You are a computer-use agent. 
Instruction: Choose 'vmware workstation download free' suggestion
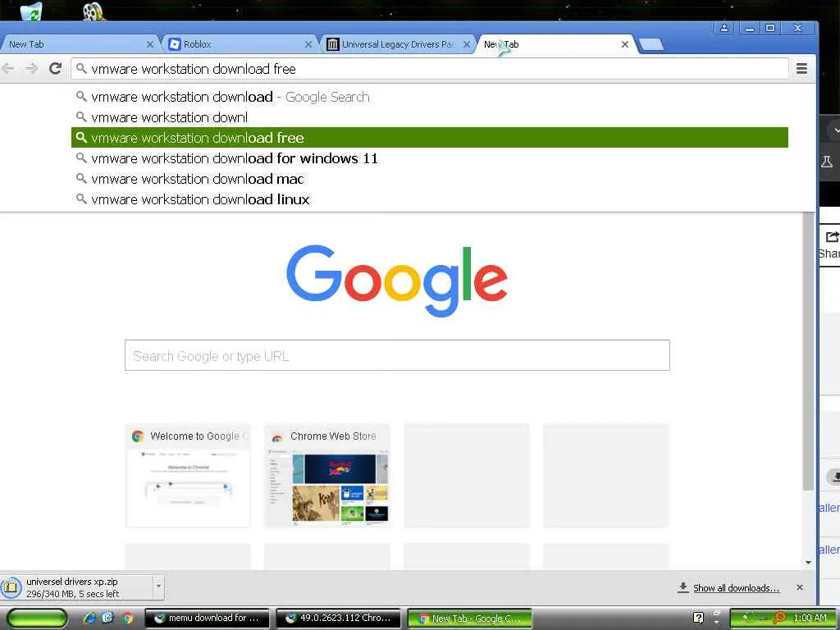point(430,138)
